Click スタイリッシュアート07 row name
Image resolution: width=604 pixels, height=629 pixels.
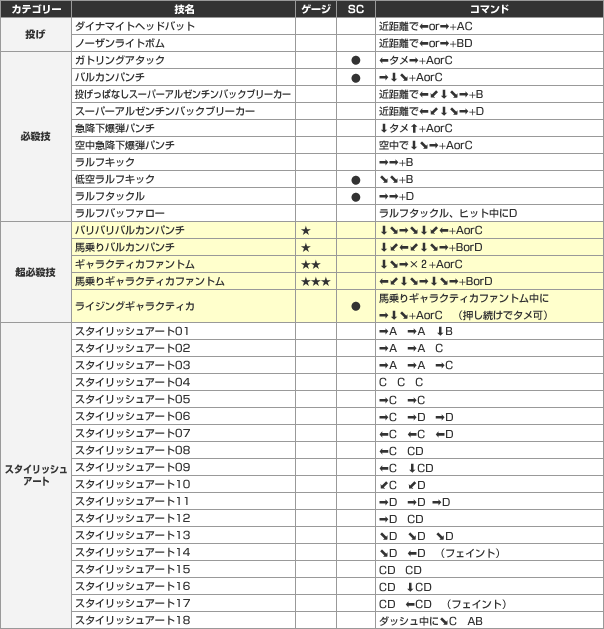pos(132,433)
